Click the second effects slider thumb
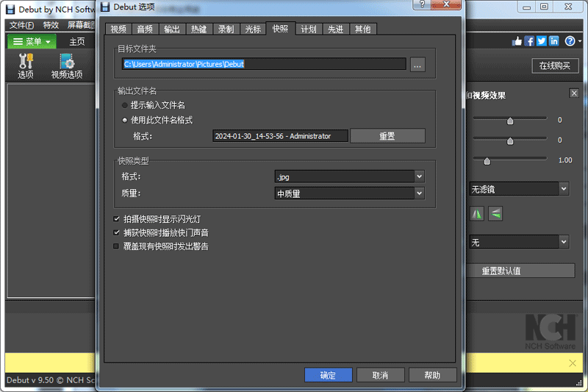588x392 pixels. click(x=509, y=141)
